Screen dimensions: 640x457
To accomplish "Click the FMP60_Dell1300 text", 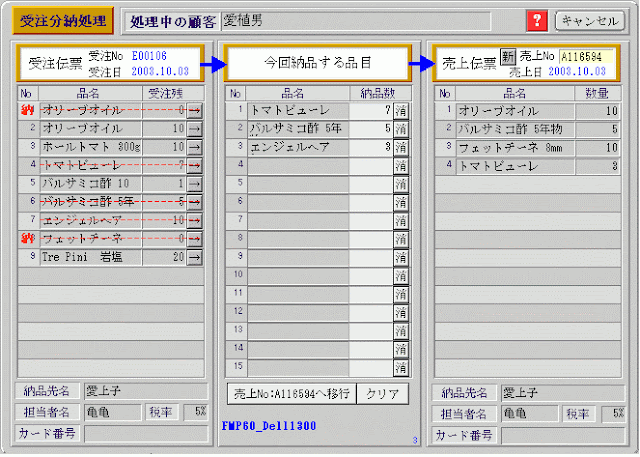I will [269, 426].
